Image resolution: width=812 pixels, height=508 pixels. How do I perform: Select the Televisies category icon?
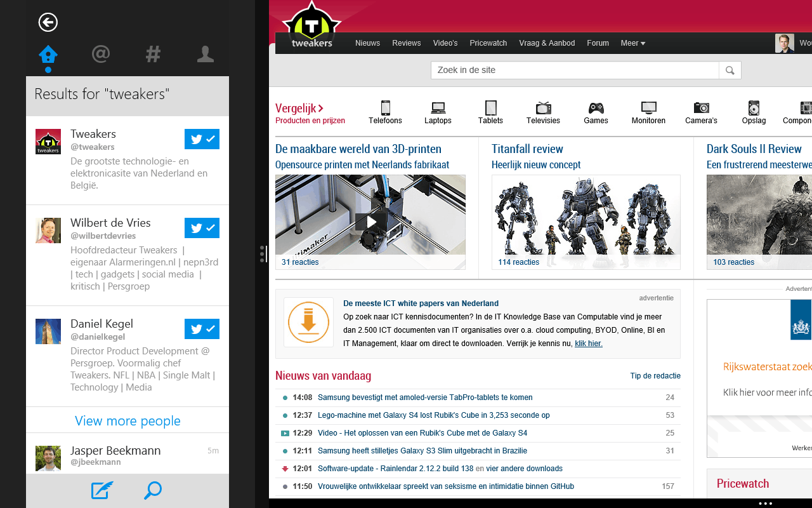tap(543, 108)
